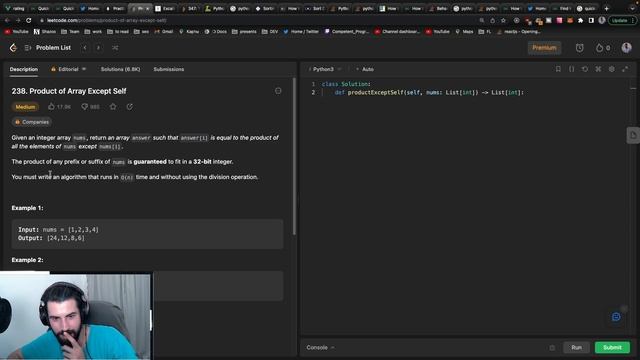
Task: Open a new browser tab
Action: (x=606, y=9)
